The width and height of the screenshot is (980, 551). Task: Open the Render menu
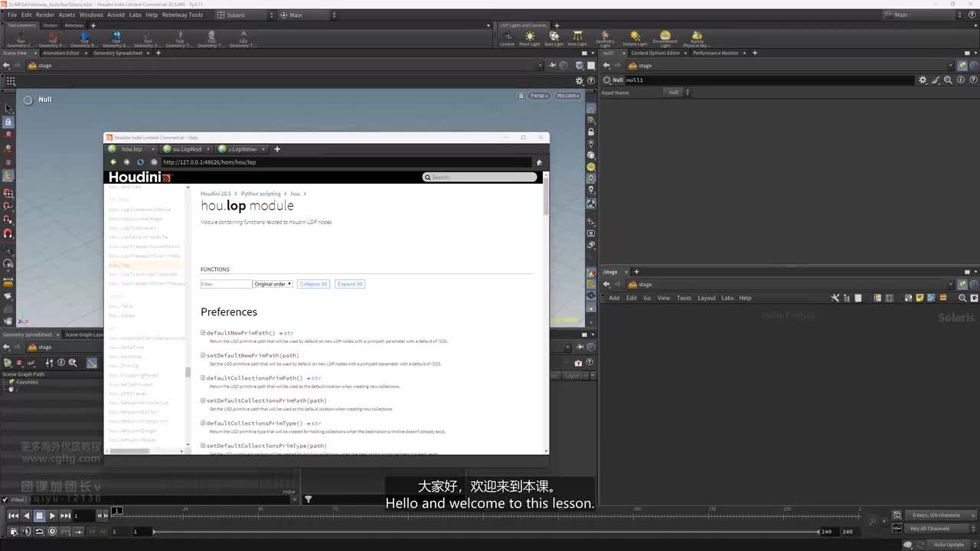pos(45,15)
